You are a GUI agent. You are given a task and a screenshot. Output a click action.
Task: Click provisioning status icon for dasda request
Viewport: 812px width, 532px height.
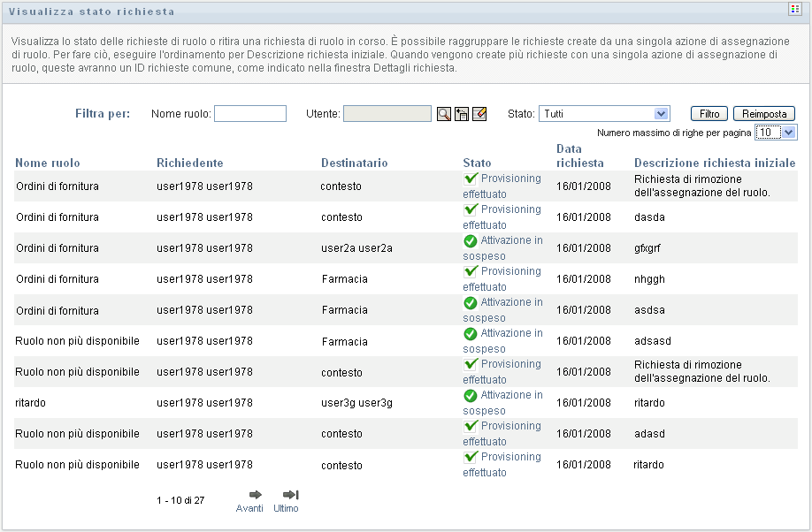[x=471, y=209]
